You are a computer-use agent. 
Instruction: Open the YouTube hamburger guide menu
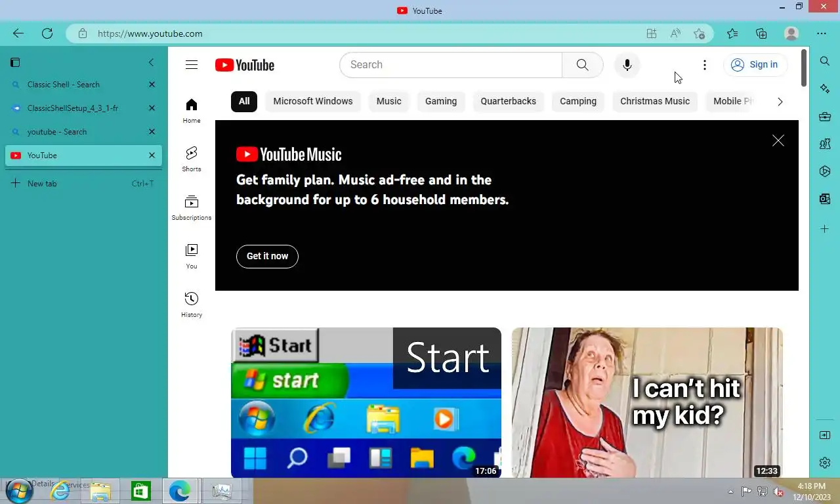[x=192, y=65]
